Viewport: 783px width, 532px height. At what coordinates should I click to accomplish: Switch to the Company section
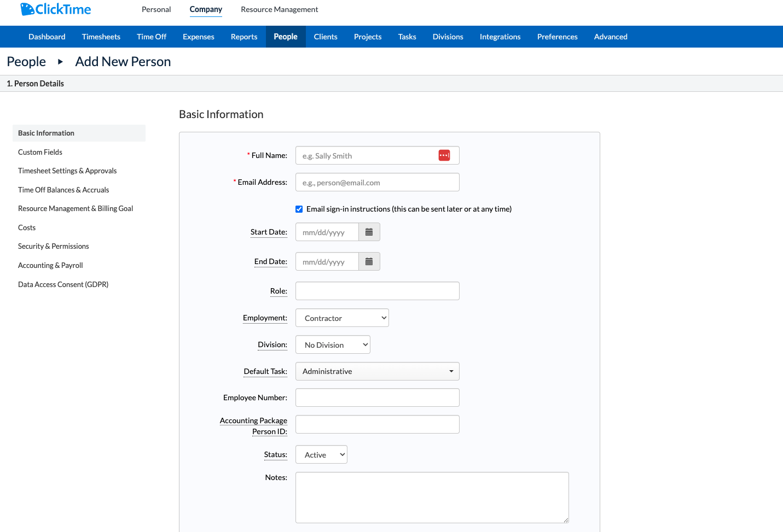[206, 9]
